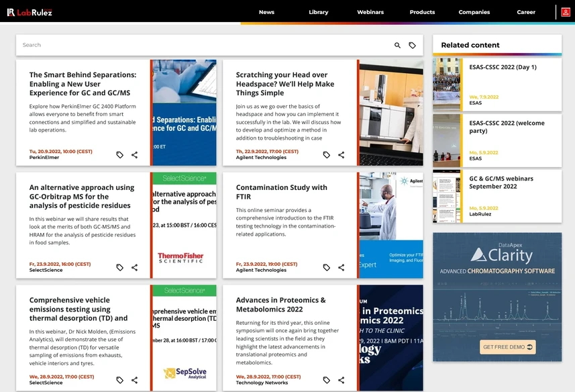The height and width of the screenshot is (392, 575).
Task: Click the user account icon in header
Action: pos(566,12)
